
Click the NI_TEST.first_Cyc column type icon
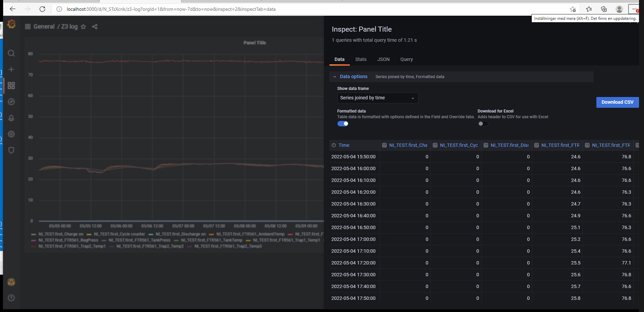[435, 145]
